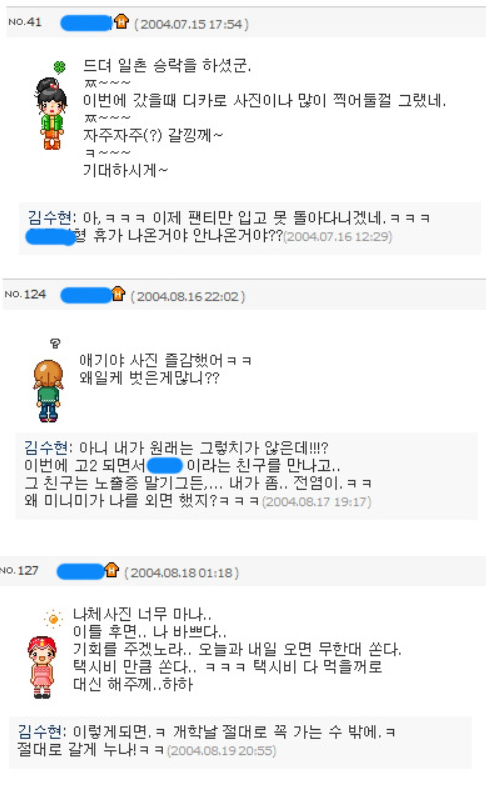Open the blurred author name of post No.41
Screen dimensions: 486x785
(x=86, y=23)
